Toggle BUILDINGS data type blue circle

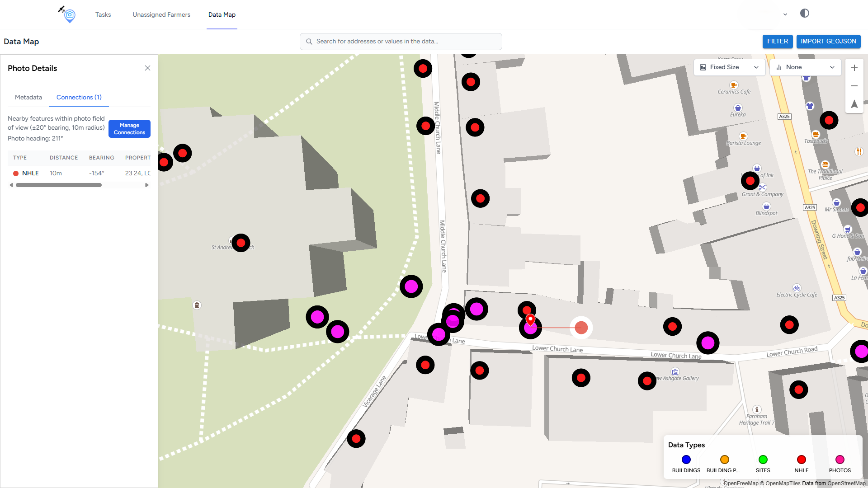686,460
